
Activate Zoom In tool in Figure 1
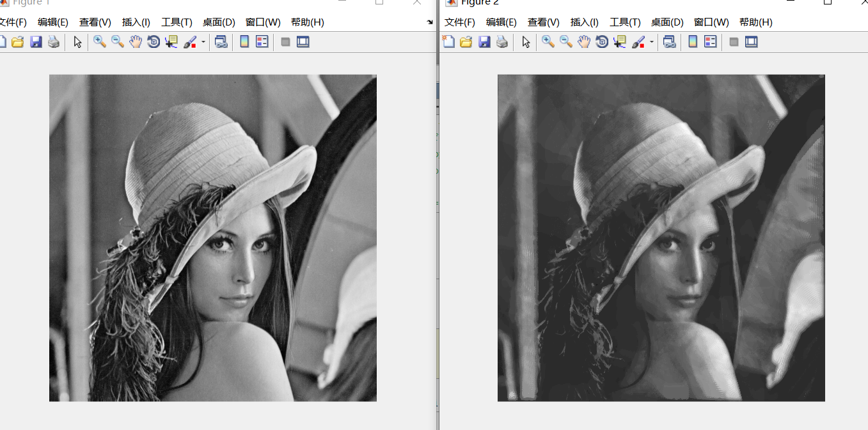click(99, 42)
